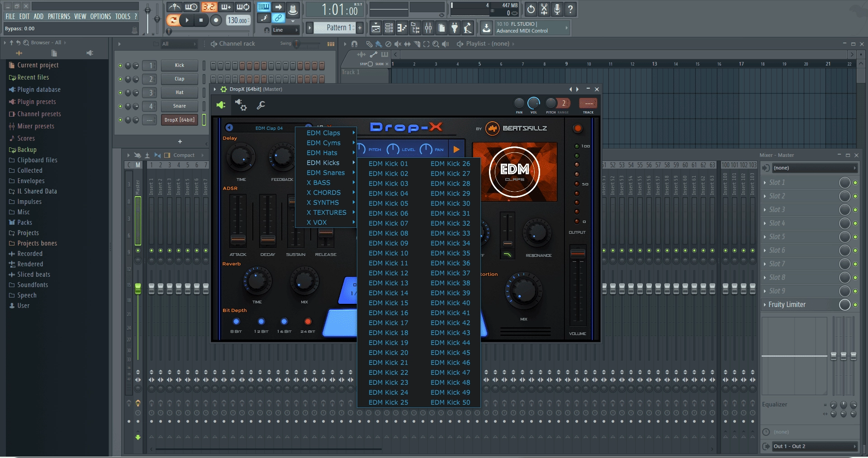Image resolution: width=868 pixels, height=458 pixels.
Task: Open the PATTERNS menu
Action: (x=59, y=16)
